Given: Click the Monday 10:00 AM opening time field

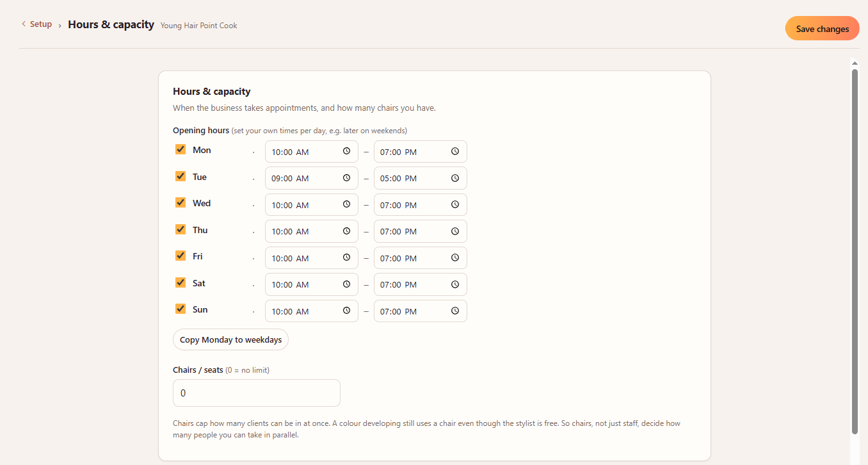Looking at the screenshot, I should (311, 152).
